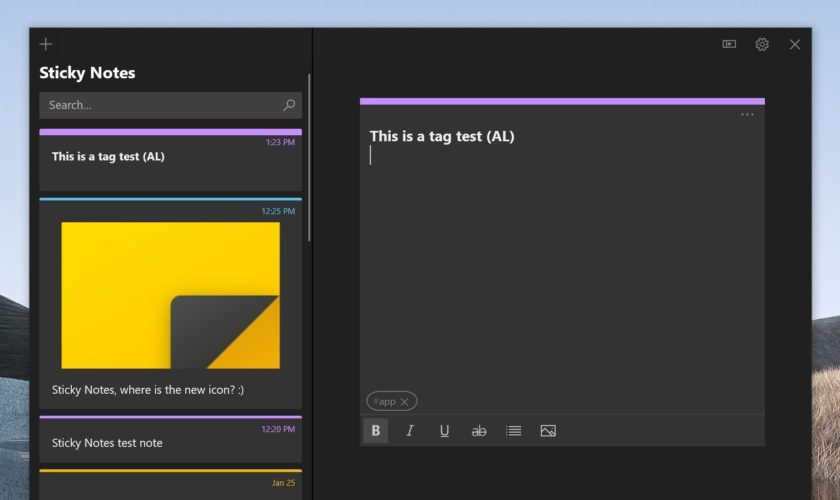This screenshot has width=840, height=500.
Task: Open the note's three-dot menu
Action: (747, 115)
